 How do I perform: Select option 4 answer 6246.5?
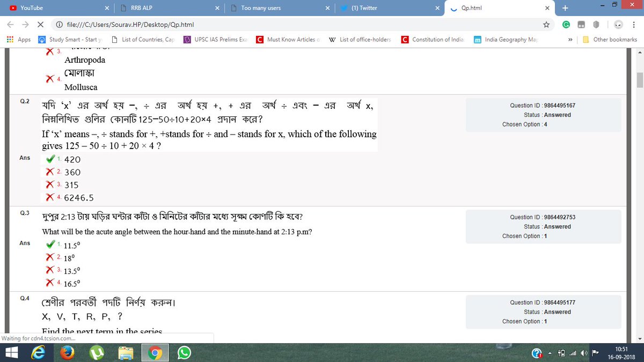coord(78,197)
